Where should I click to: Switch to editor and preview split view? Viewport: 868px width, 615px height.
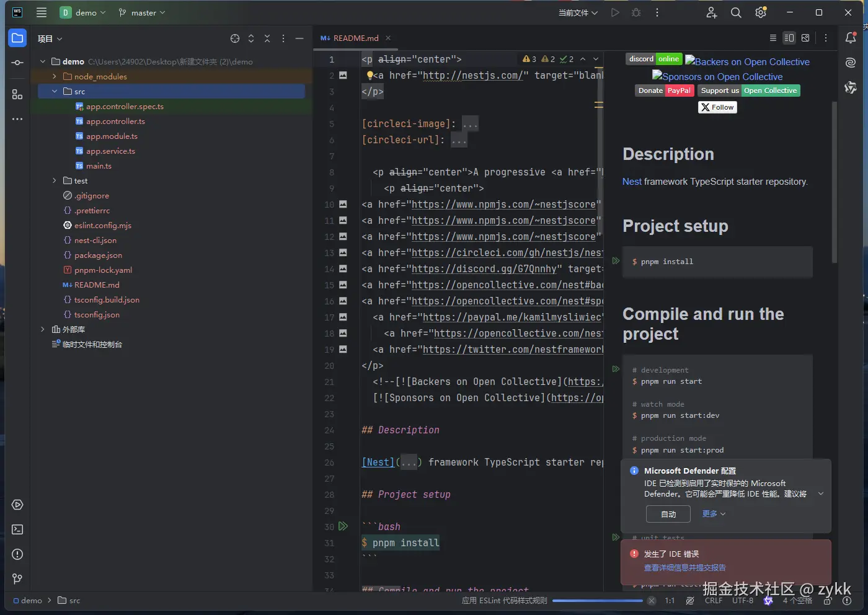[789, 38]
